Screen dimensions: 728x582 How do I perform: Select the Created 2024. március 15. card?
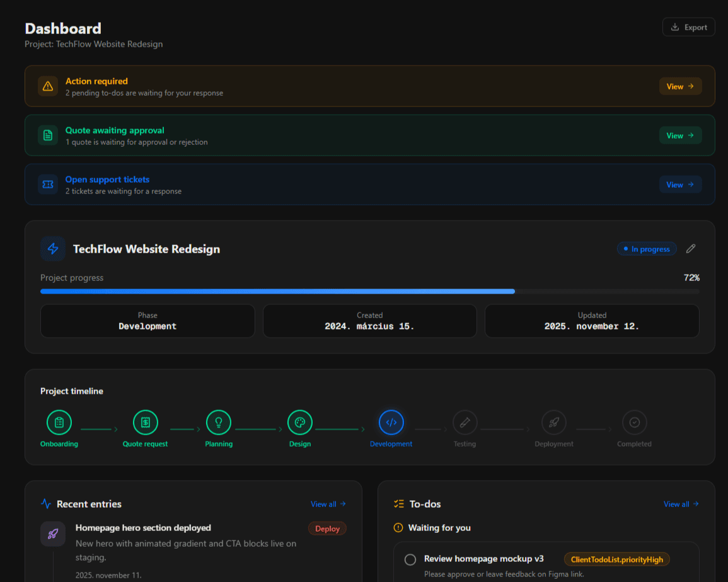tap(369, 321)
